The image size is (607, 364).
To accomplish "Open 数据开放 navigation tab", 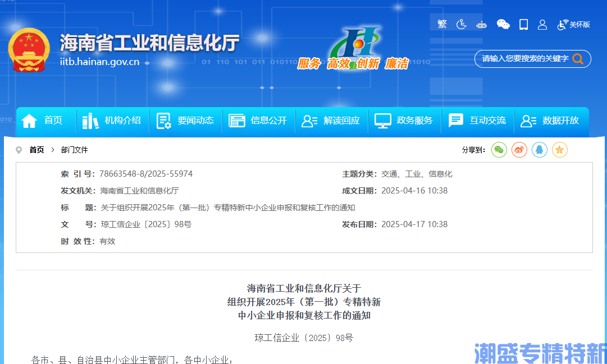I will [560, 120].
